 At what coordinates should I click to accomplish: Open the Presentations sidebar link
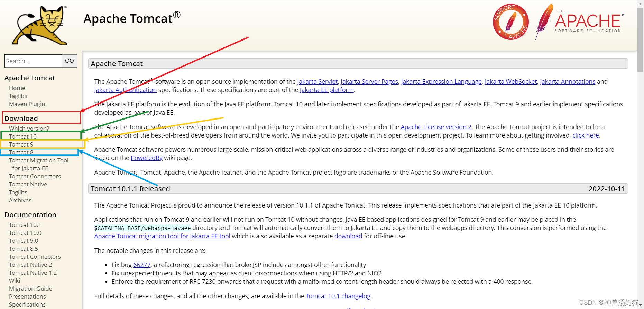27,297
